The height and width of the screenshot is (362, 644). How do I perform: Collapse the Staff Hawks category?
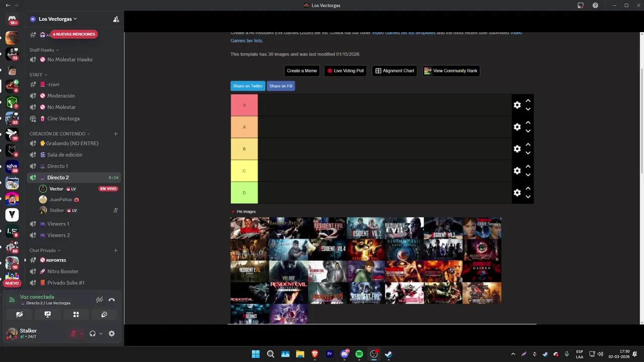44,50
